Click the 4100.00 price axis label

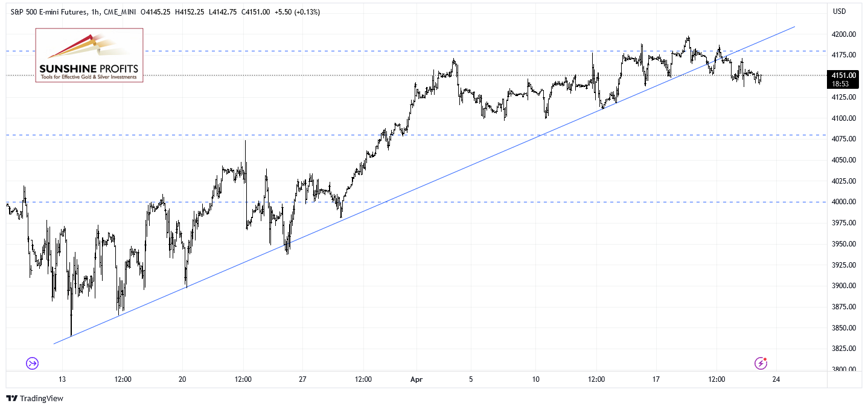(x=844, y=118)
